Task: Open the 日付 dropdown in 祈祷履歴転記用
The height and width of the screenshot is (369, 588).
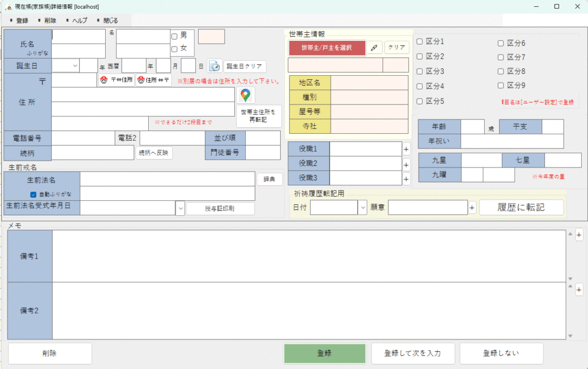Action: [x=362, y=208]
